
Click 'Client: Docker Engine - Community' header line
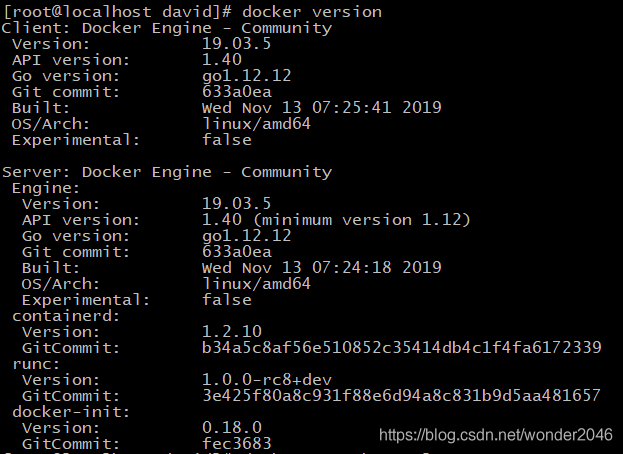[x=167, y=28]
